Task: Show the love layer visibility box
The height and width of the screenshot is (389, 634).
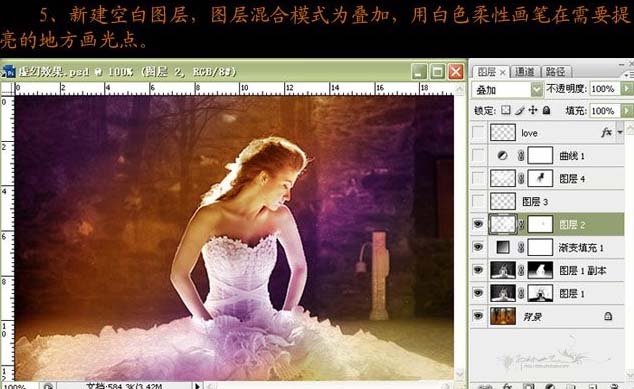Action: (x=478, y=132)
